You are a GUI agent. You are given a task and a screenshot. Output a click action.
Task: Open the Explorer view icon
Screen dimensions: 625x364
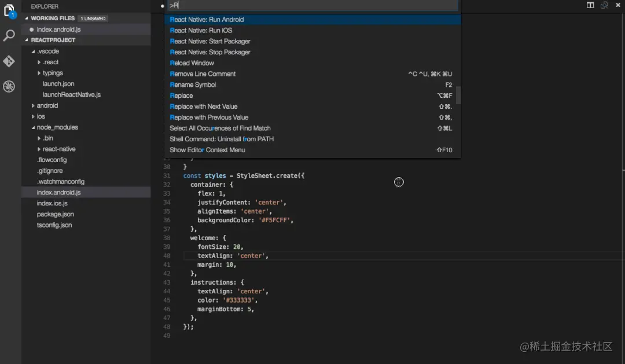pos(9,11)
